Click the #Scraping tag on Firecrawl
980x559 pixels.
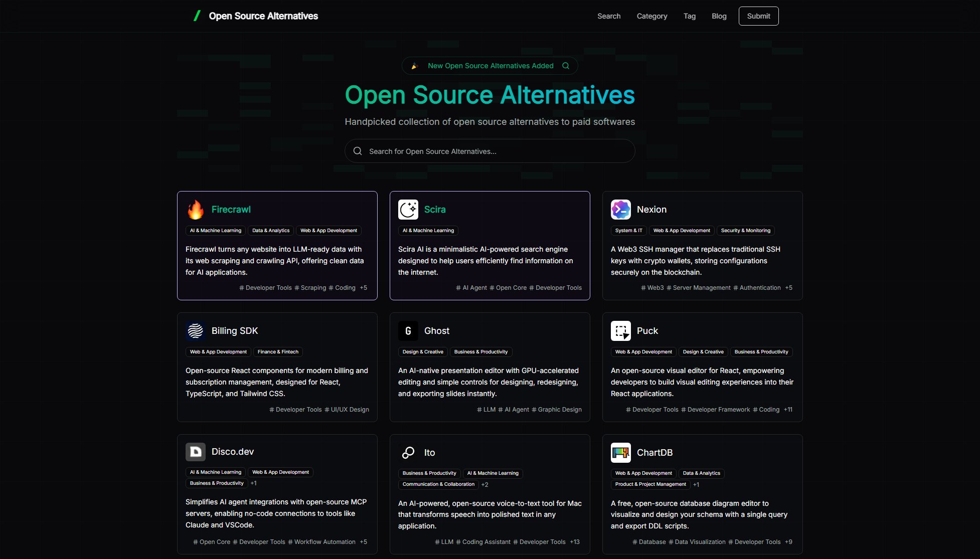(x=310, y=288)
